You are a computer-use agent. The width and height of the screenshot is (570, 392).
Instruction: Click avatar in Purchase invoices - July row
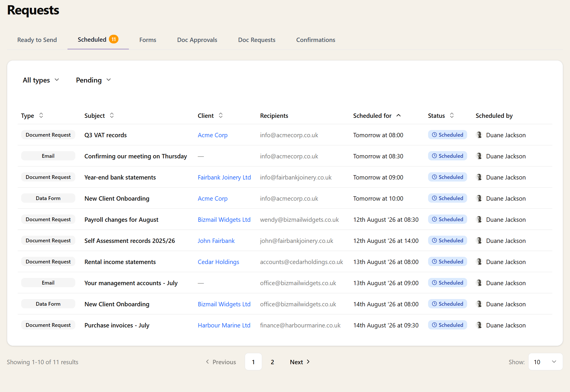tap(479, 325)
